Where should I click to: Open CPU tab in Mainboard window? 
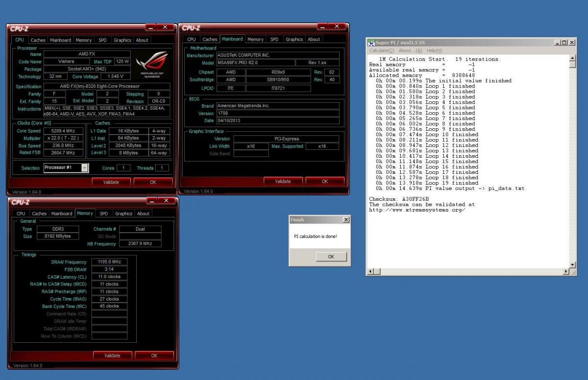[192, 39]
